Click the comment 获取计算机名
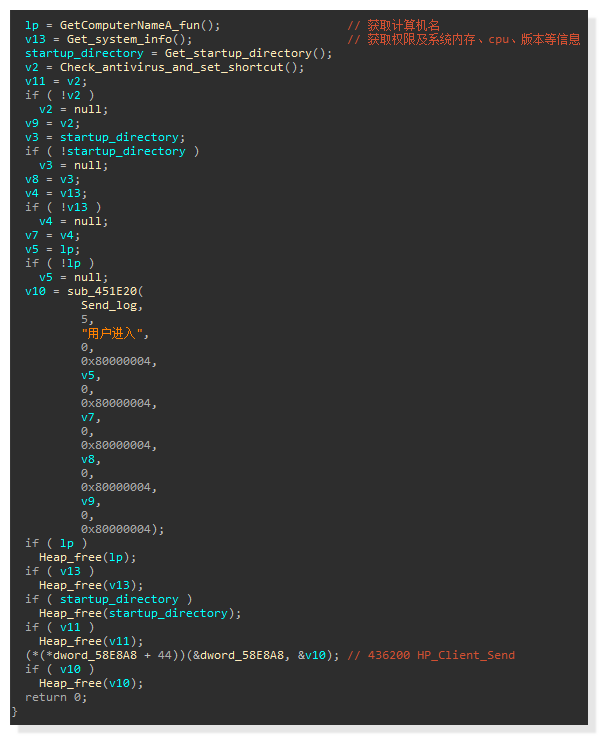Image resolution: width=599 pixels, height=736 pixels. point(393,25)
